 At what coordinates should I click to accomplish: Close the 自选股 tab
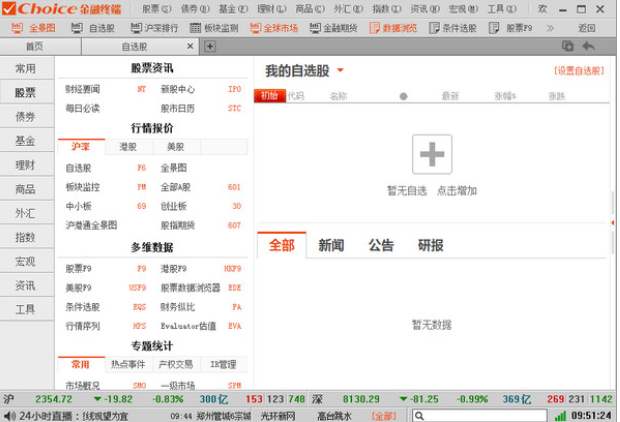tap(190, 46)
